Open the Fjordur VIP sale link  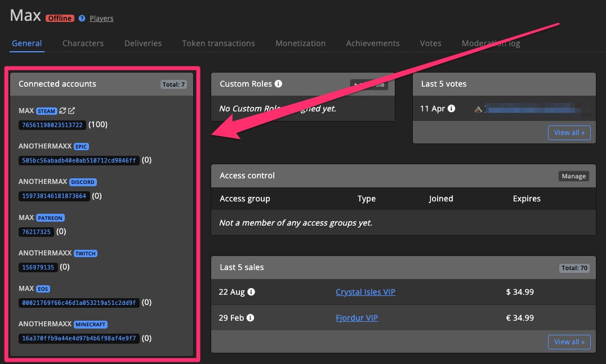click(x=357, y=318)
